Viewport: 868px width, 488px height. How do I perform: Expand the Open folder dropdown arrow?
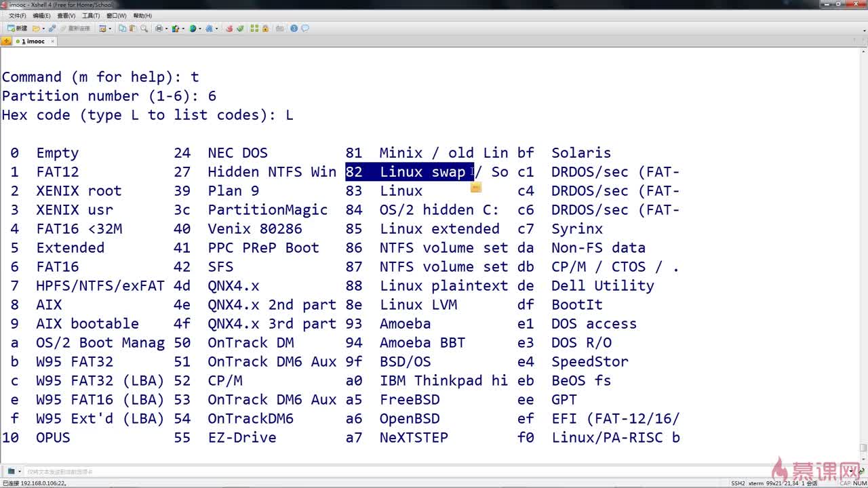coord(44,28)
